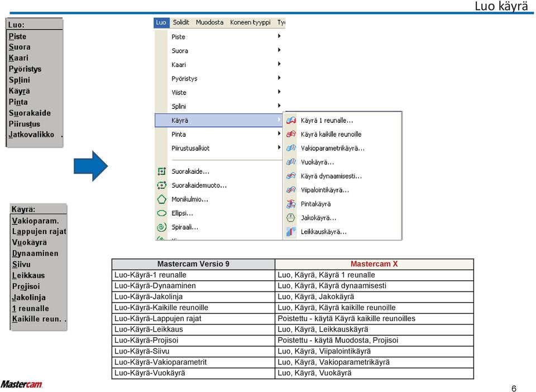Viewport: 536px width, 392px height.
Task: Select Käyrä in the Luo dropdown menu
Action: (219, 120)
